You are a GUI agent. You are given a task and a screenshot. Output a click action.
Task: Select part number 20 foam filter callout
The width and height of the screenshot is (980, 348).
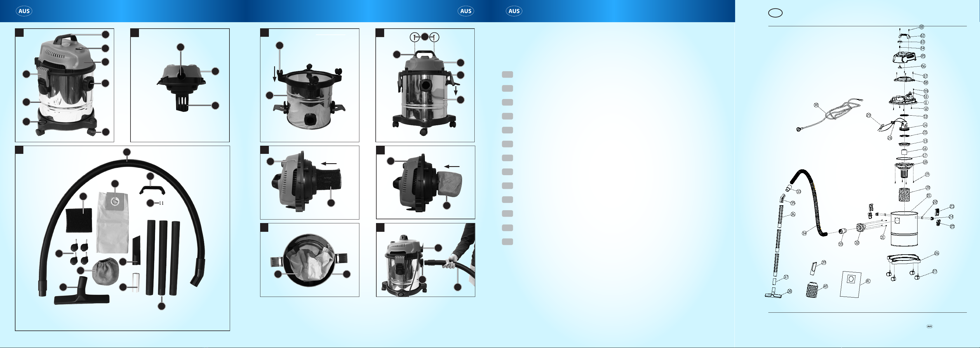click(927, 188)
